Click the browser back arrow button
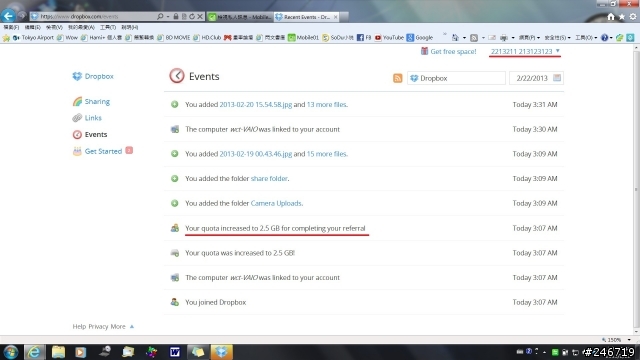 coord(8,16)
